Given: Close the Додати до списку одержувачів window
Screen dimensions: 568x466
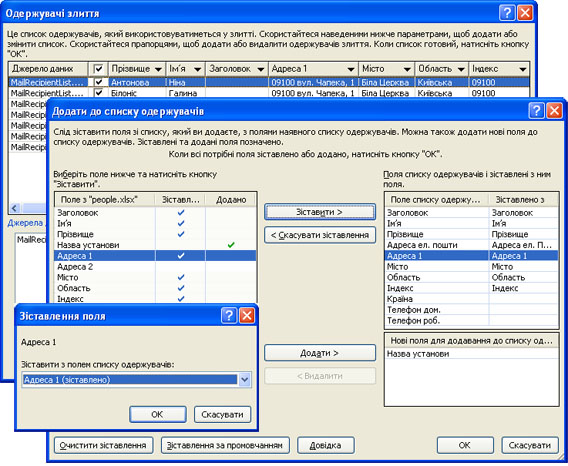Looking at the screenshot, I should [554, 111].
